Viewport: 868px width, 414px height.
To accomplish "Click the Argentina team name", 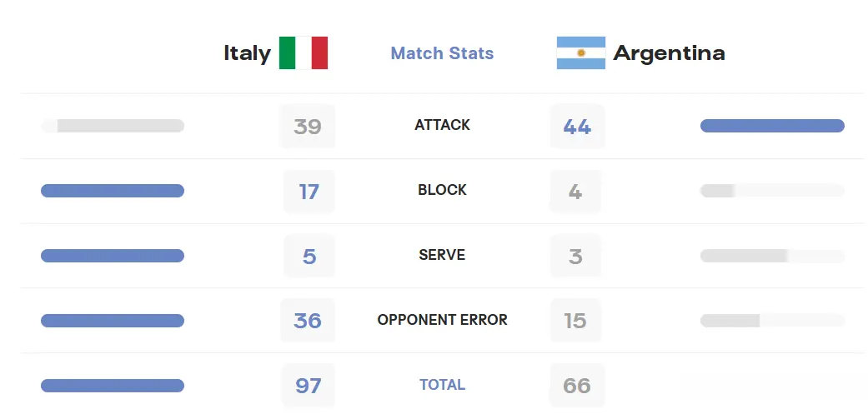I will tap(669, 53).
